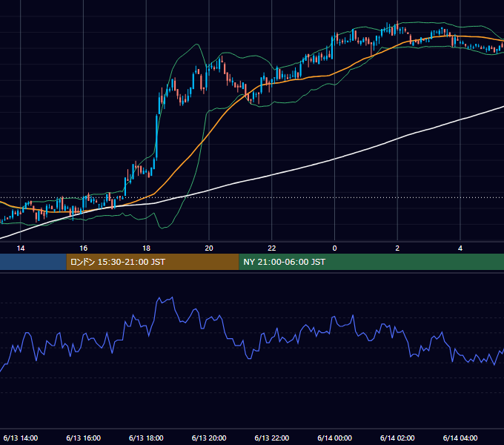Click the 6/13 22:00 date label

(272, 438)
